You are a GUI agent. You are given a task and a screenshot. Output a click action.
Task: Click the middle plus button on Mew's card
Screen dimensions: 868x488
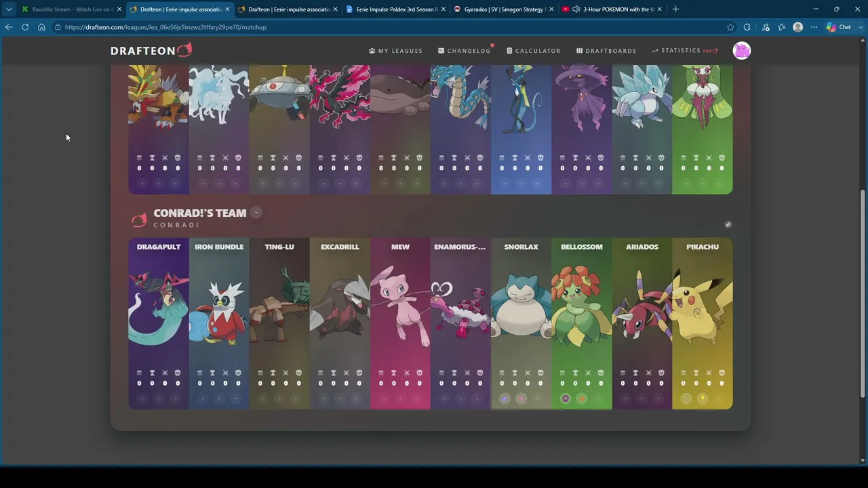coord(400,399)
